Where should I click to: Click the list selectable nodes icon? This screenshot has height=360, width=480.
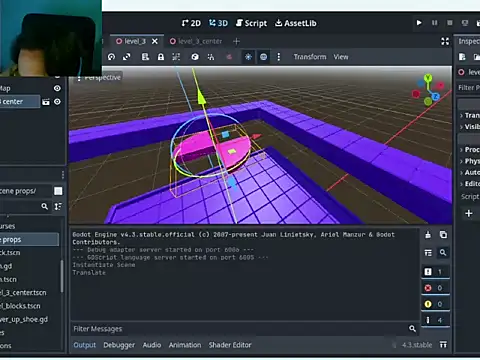tap(145, 57)
